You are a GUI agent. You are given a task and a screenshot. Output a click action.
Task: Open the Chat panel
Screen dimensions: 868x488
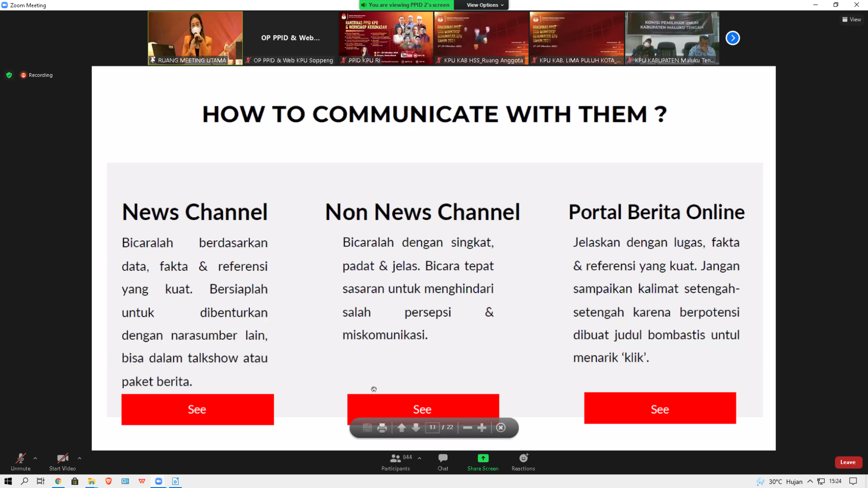tap(443, 462)
